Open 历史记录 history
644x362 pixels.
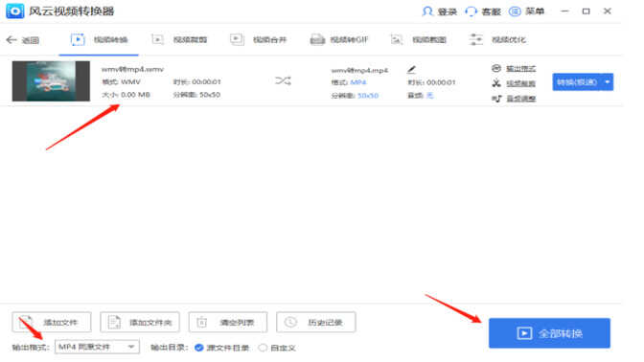click(x=316, y=322)
